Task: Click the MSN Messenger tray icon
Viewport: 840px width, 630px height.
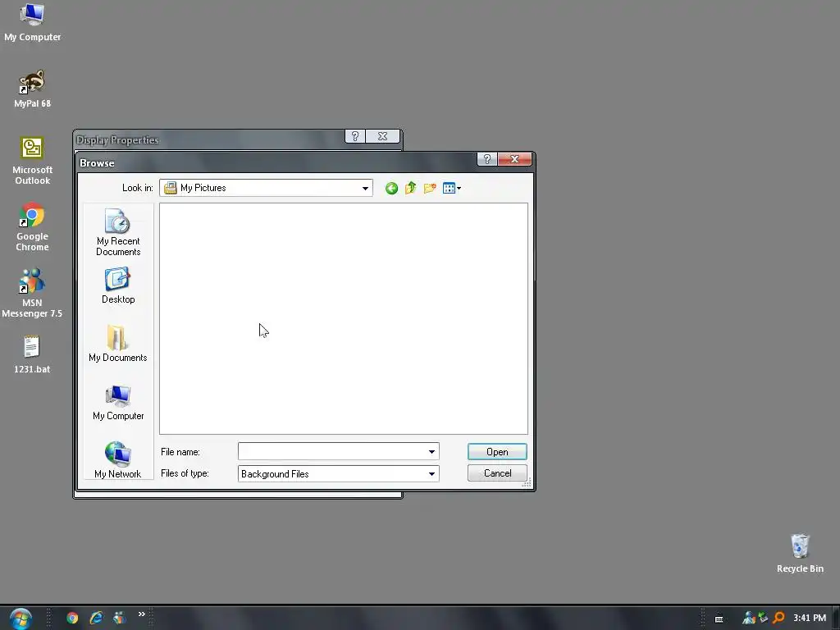Action: pos(749,619)
